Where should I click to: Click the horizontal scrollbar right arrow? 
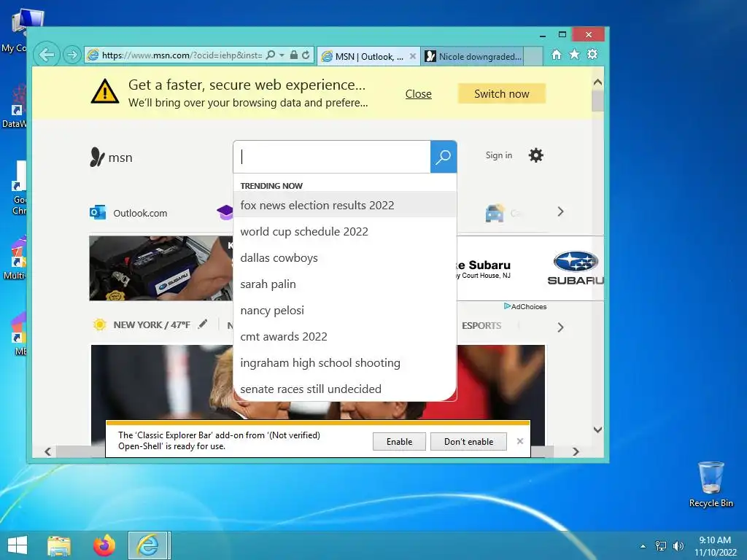(576, 451)
